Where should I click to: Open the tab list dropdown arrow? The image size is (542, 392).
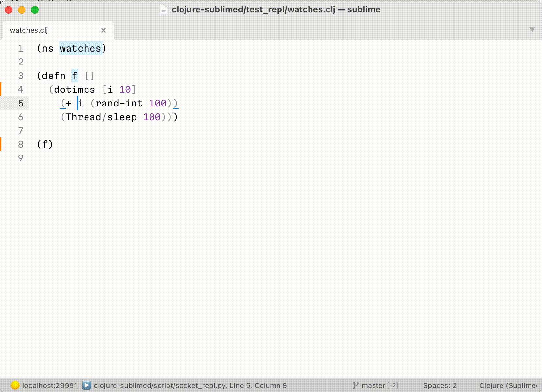point(532,29)
